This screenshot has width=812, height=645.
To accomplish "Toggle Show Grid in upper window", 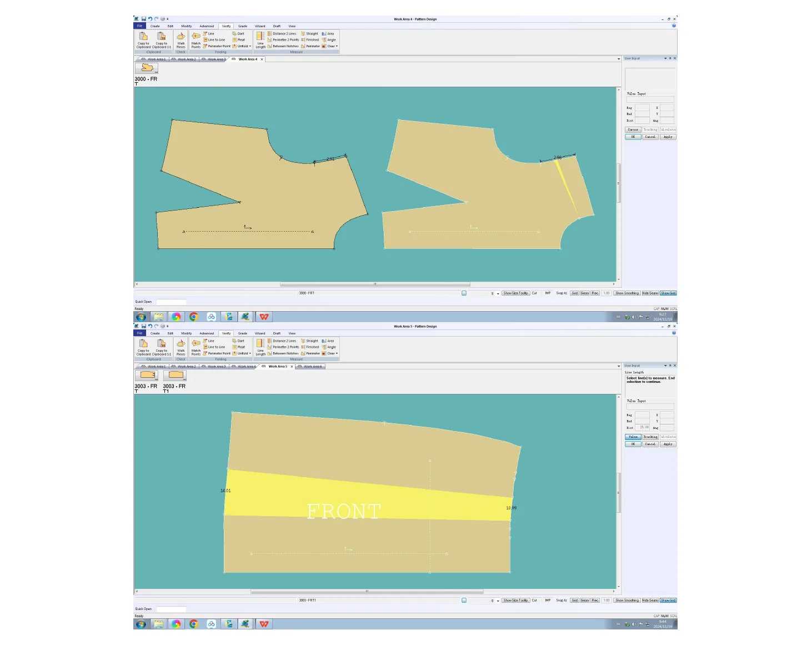I will point(668,293).
